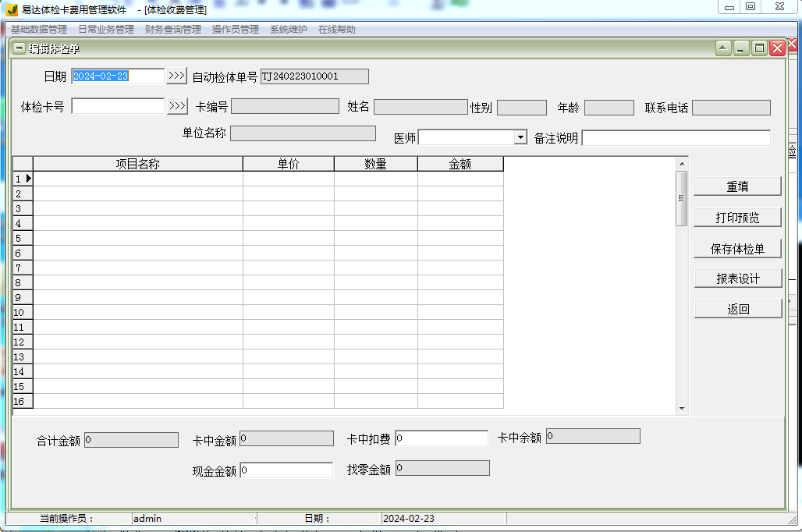The height and width of the screenshot is (532, 802).
Task: Open the 在线帮助 menu
Action: click(336, 30)
